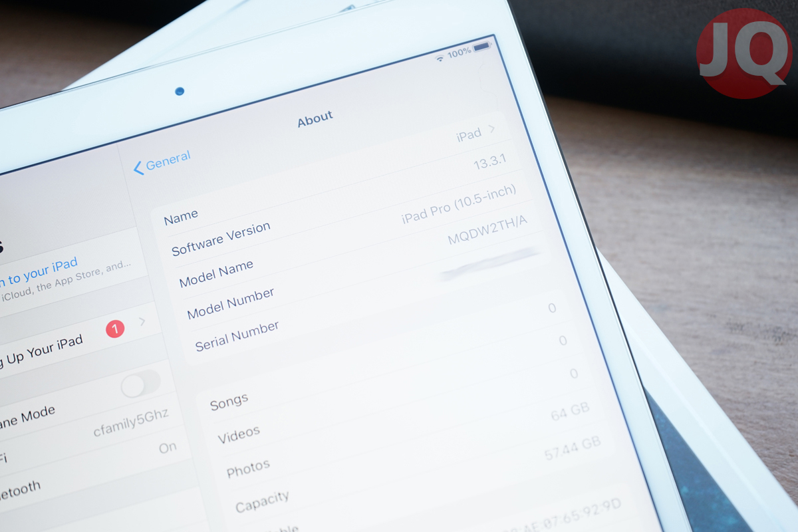Open the Sign in to your iPad link
Viewport: 798px width, 532px height.
[39, 271]
